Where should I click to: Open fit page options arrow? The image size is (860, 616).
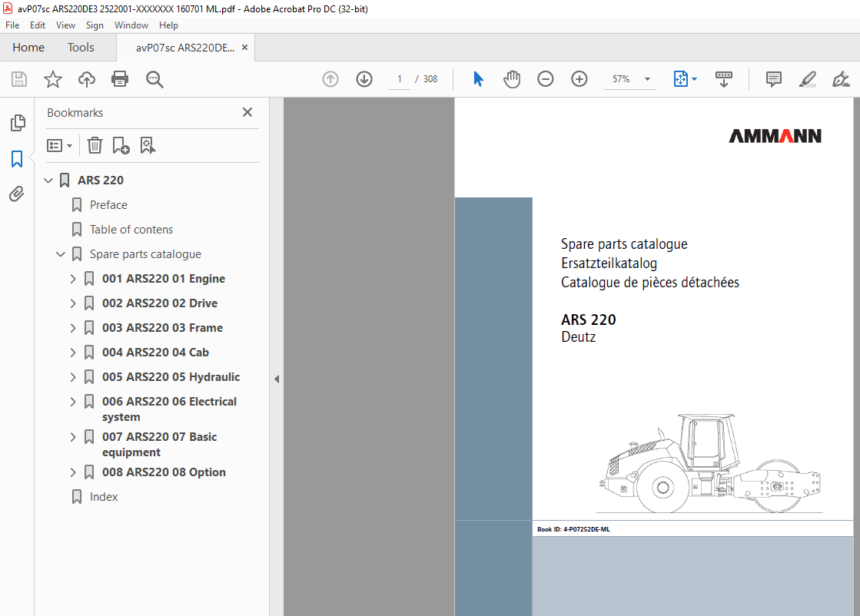(694, 79)
